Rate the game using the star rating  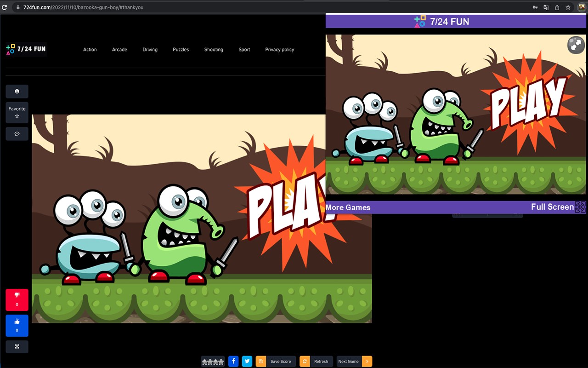tap(213, 362)
